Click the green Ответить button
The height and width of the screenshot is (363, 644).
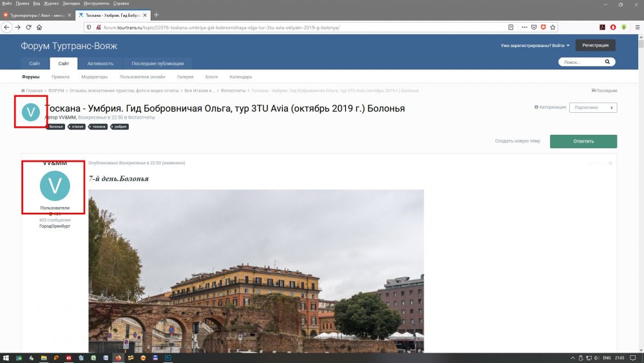(583, 141)
